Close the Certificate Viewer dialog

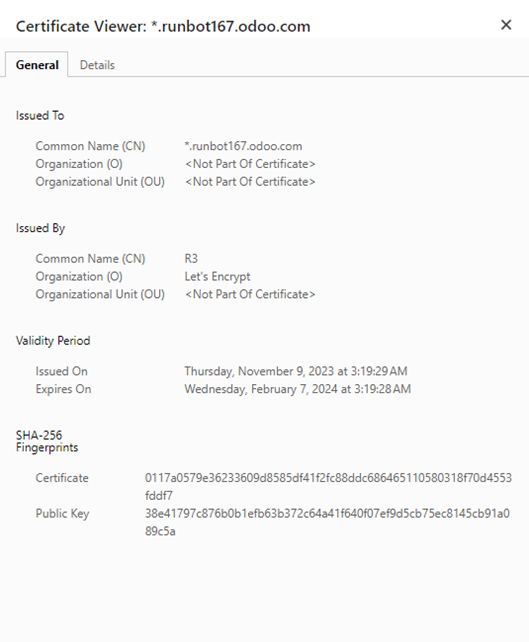pos(506,25)
